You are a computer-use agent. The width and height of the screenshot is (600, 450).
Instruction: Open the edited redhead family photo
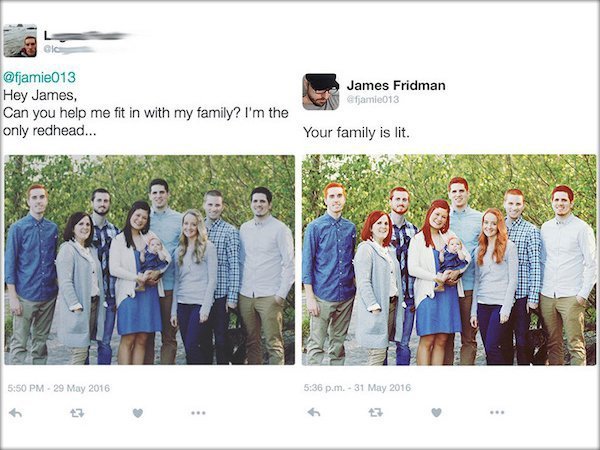pos(449,260)
